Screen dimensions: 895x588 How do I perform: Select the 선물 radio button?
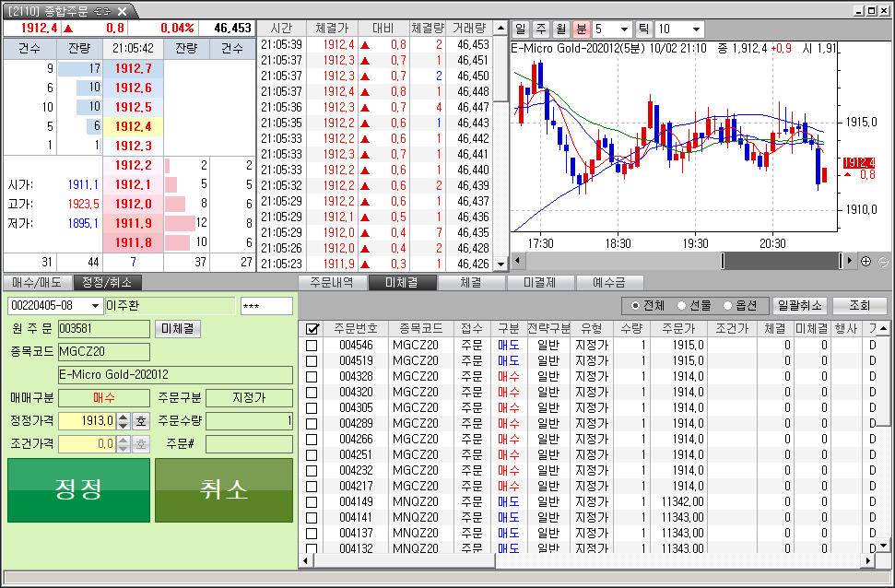682,305
